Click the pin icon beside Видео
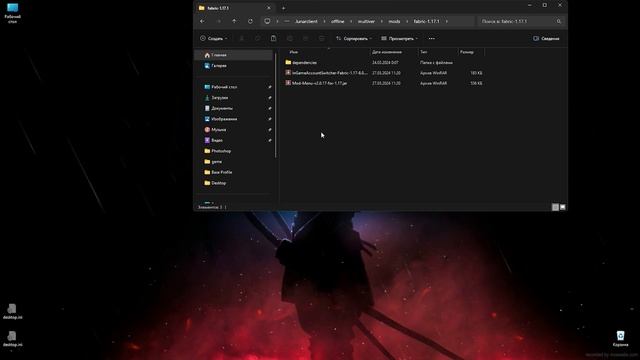Image resolution: width=640 pixels, height=360 pixels. point(269,140)
